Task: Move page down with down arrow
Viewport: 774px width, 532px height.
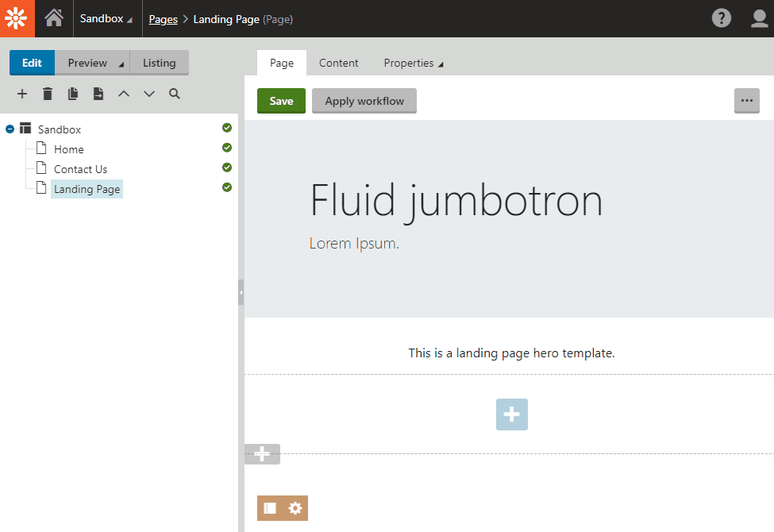Action: 149,94
